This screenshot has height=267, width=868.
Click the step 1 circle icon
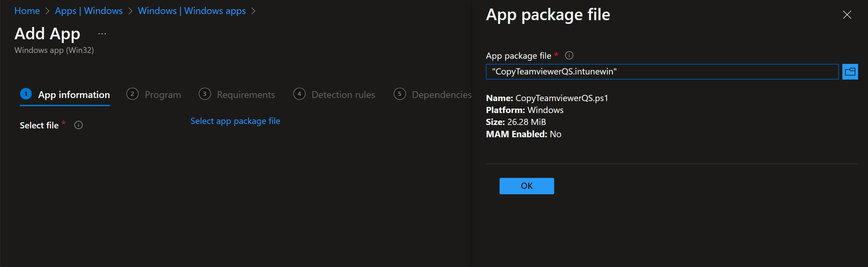[26, 94]
